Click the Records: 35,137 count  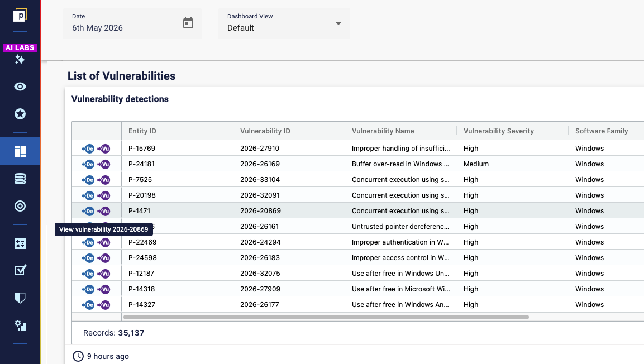[x=114, y=332]
